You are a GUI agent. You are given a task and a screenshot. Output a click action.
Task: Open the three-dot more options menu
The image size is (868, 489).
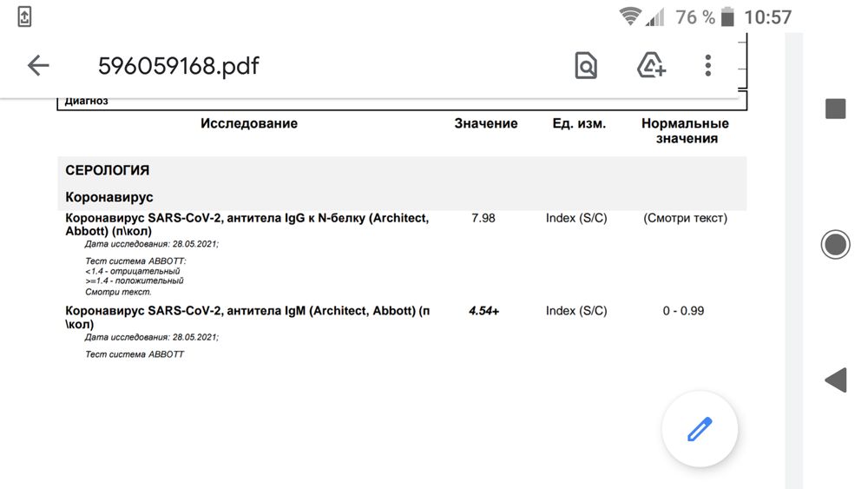click(x=708, y=65)
